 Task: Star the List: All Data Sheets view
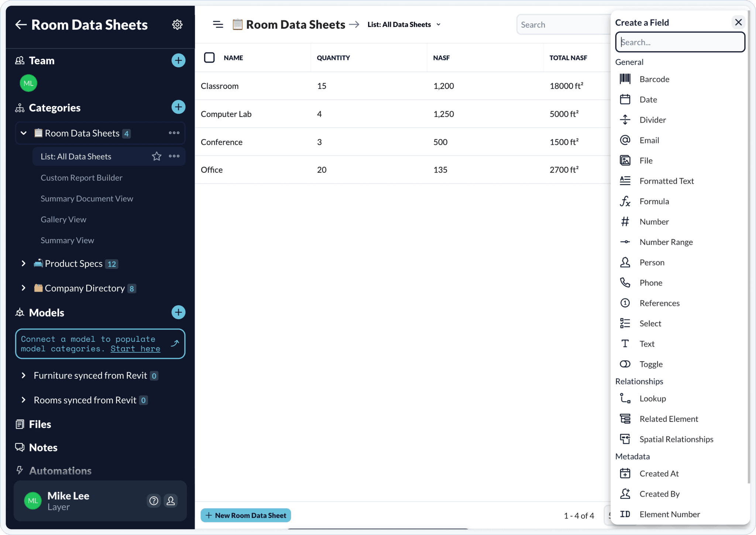pyautogui.click(x=157, y=156)
